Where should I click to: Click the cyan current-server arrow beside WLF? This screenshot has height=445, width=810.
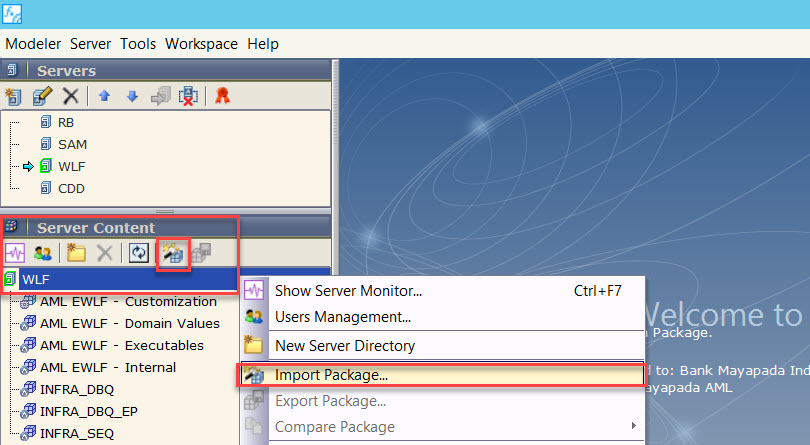pos(28,166)
